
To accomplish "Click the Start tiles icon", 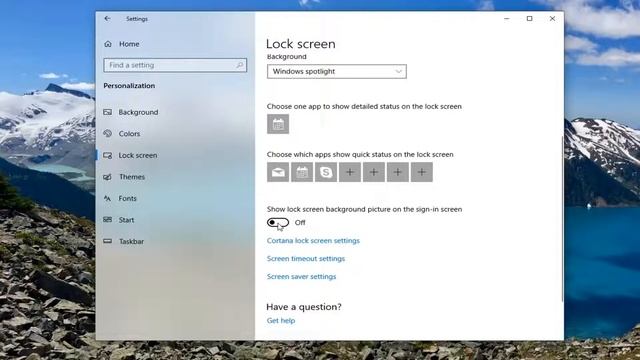I will [108, 220].
